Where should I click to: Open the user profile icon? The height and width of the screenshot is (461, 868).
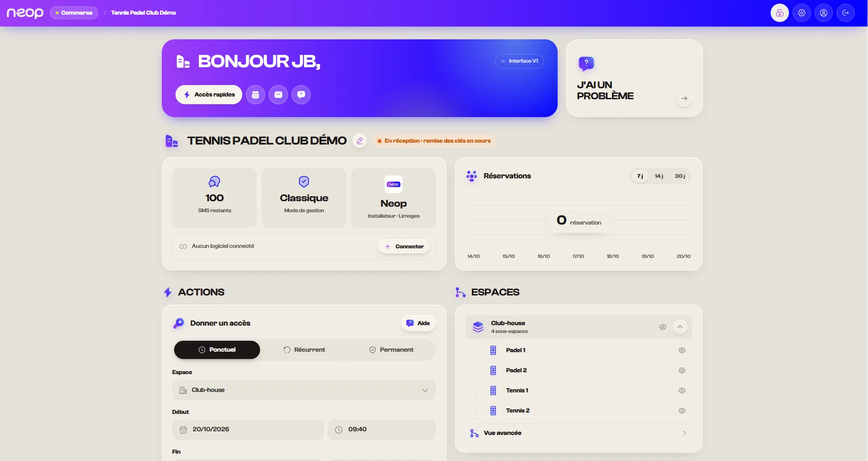click(x=824, y=13)
